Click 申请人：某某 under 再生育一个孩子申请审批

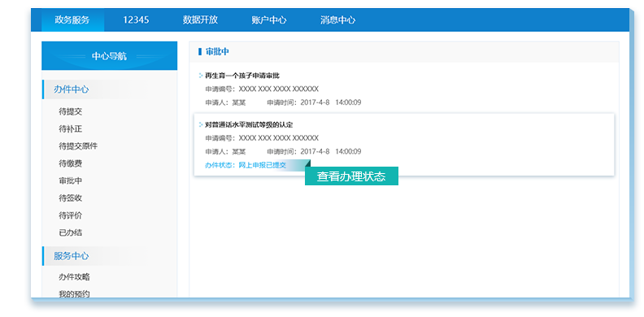[225, 102]
